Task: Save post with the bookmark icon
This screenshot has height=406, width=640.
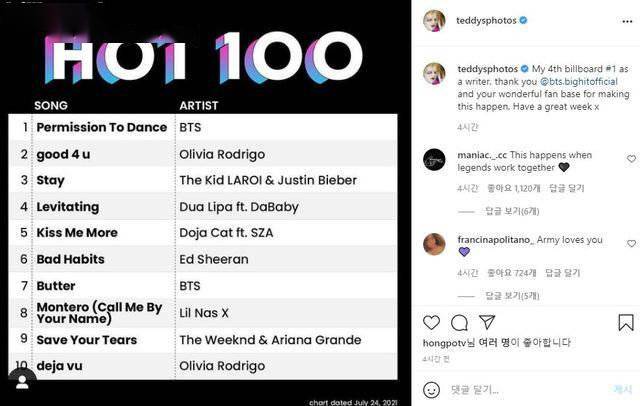Action: 626,322
